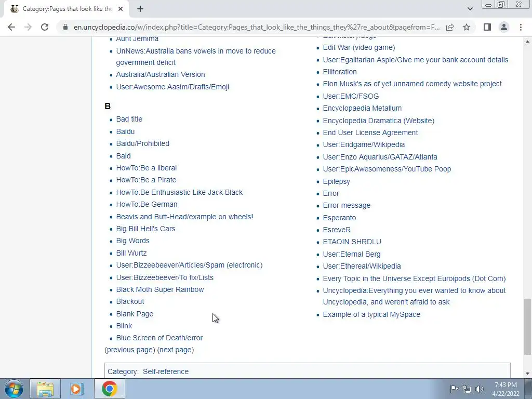Click the browser forward arrow

pos(28,27)
